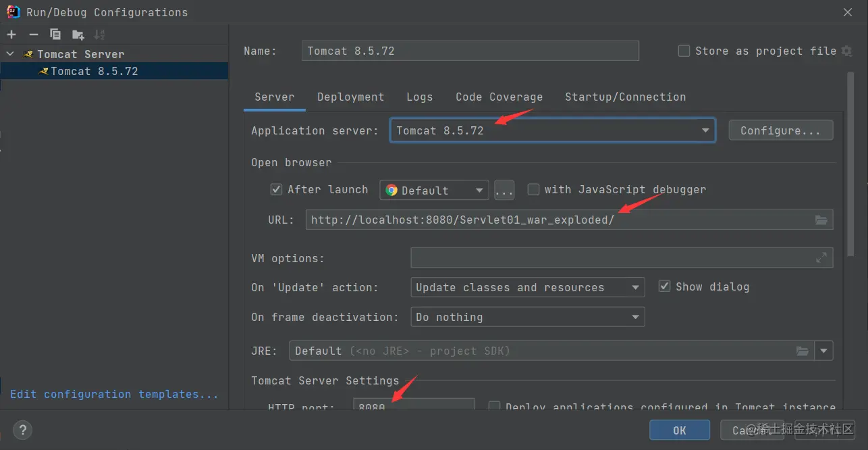The height and width of the screenshot is (450, 868).
Task: Uncheck After launch checkbox
Action: tap(276, 189)
